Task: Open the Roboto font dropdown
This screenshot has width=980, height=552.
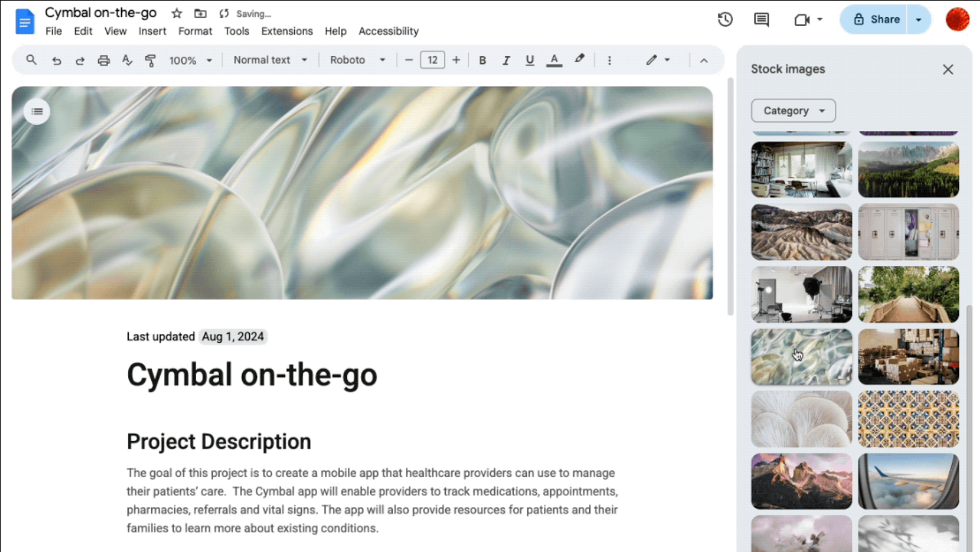Action: click(357, 59)
